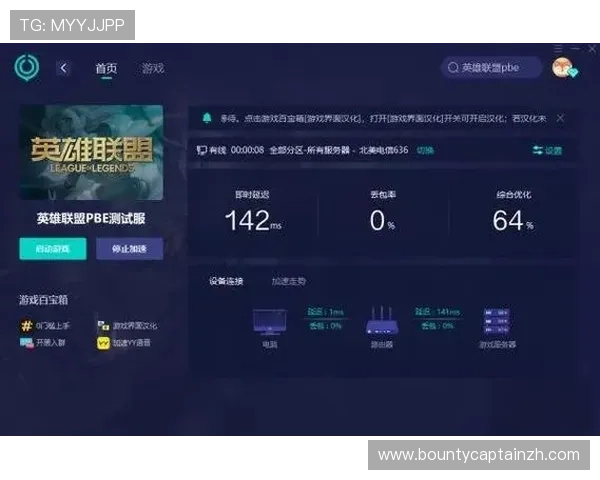Switch to the 游戏 tab
The height and width of the screenshot is (480, 600).
(153, 69)
